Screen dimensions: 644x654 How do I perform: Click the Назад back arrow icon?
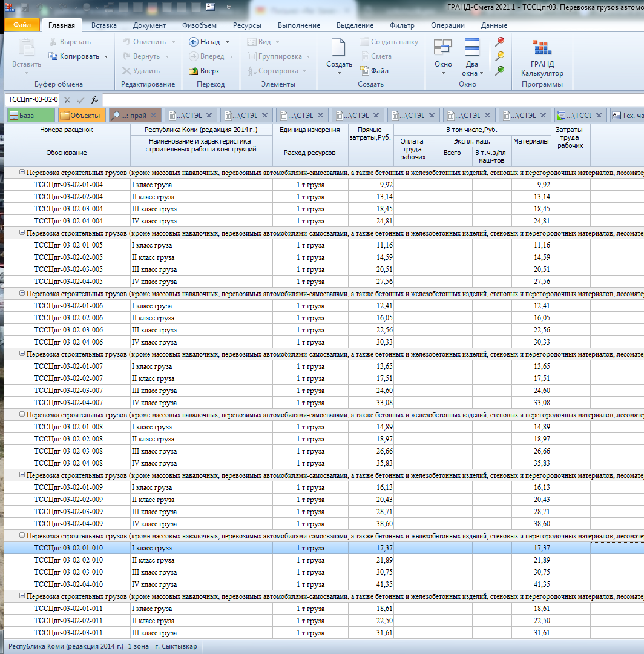pyautogui.click(x=193, y=42)
